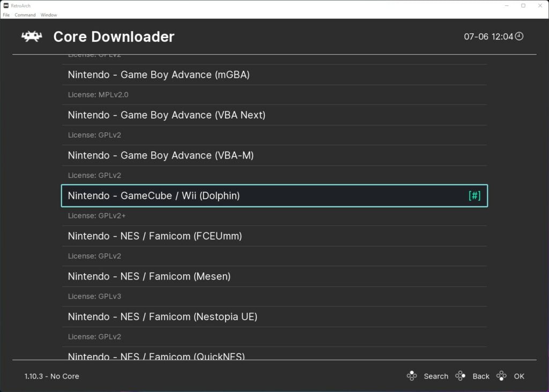Select Nintendo - Game Boy Advance (VBA Next)
Image resolution: width=549 pixels, height=392 pixels.
[x=274, y=115]
